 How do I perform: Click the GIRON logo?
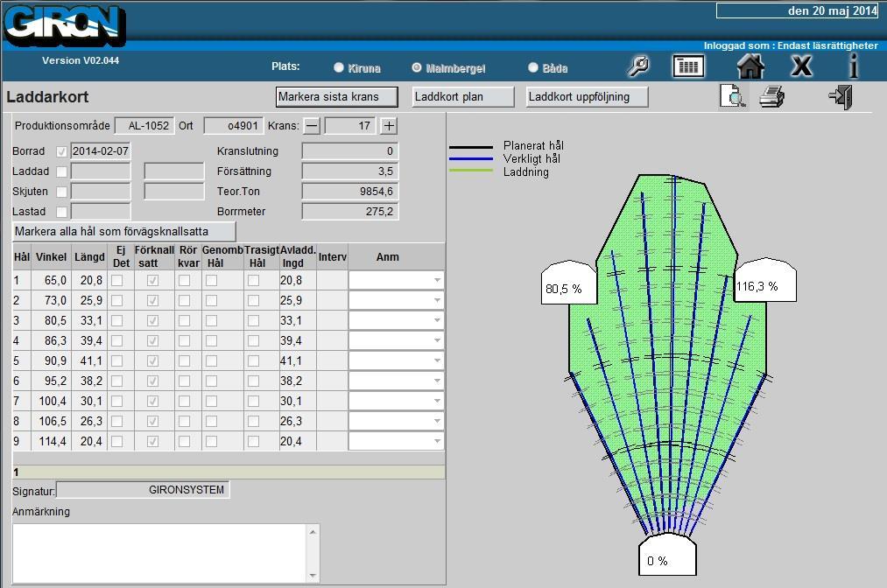click(64, 25)
